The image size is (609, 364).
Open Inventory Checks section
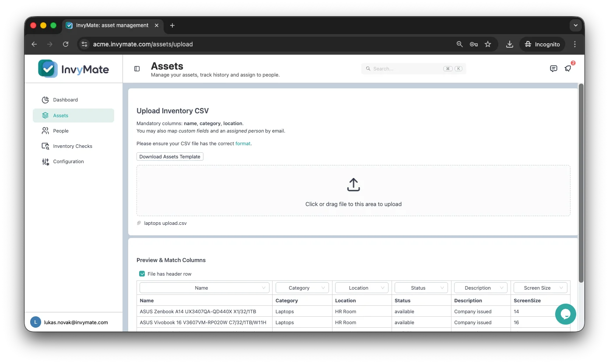tap(73, 146)
